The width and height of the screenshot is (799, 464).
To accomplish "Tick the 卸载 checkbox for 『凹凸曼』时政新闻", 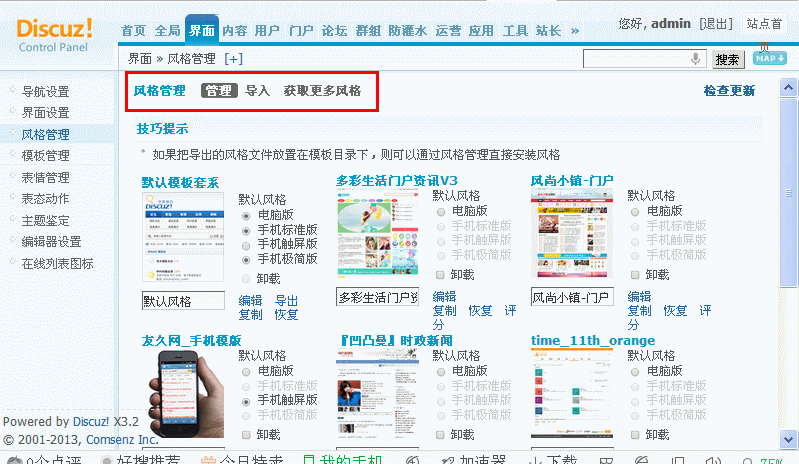I will click(x=440, y=434).
